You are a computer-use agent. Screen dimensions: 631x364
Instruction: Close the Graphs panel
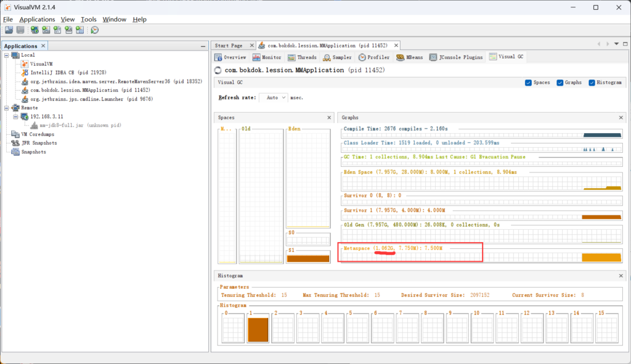[x=621, y=118]
